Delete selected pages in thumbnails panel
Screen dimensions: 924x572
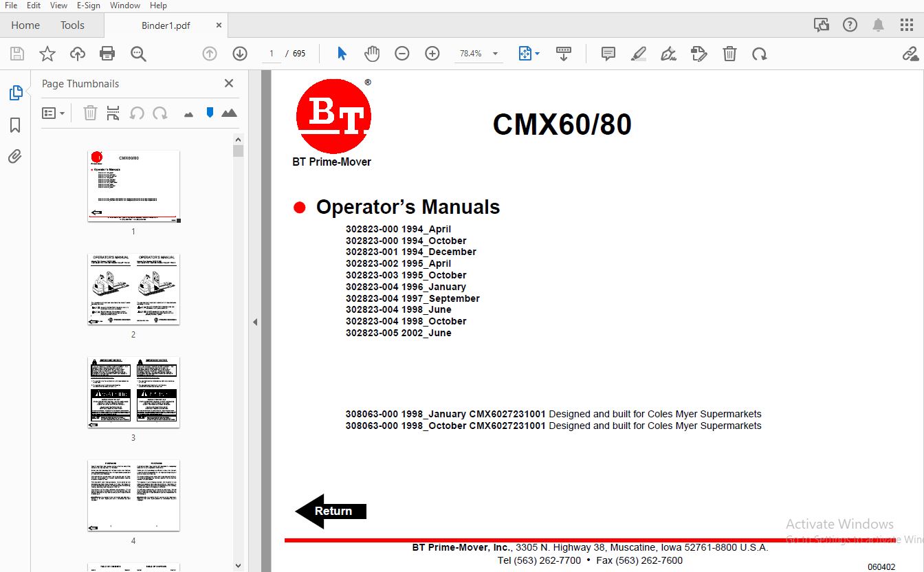pyautogui.click(x=90, y=113)
